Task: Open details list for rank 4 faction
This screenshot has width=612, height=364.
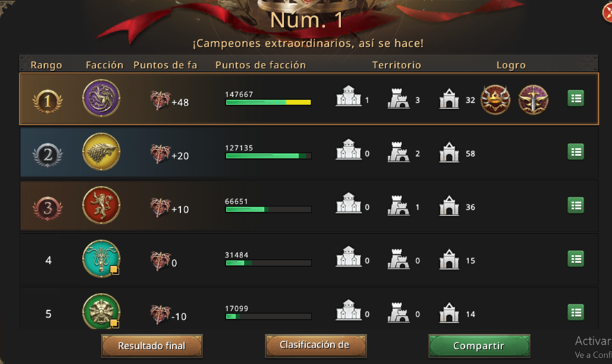Action: click(575, 258)
